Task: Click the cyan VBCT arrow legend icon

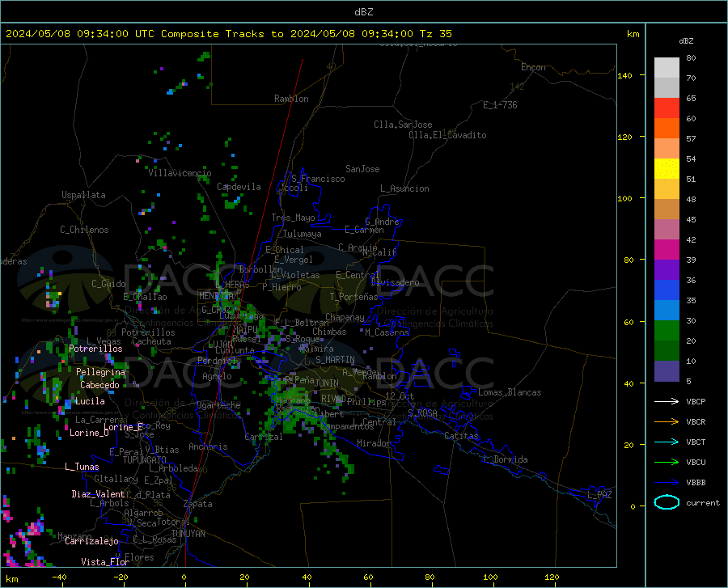Action: point(667,442)
